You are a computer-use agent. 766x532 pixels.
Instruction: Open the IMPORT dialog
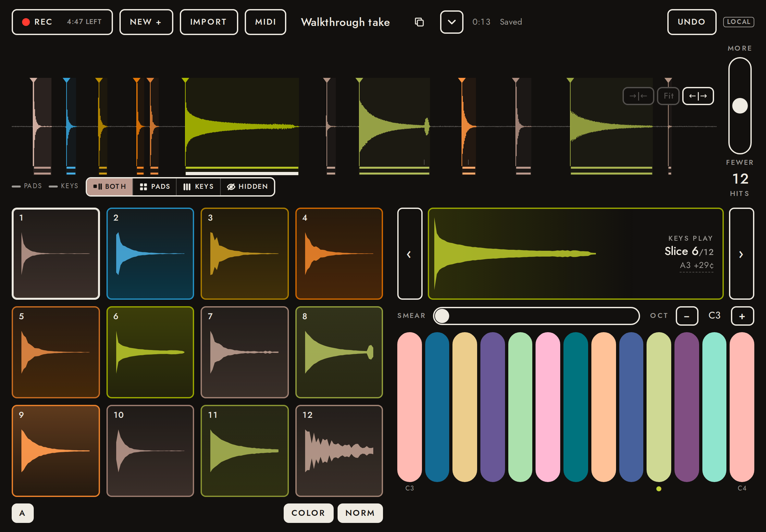209,22
